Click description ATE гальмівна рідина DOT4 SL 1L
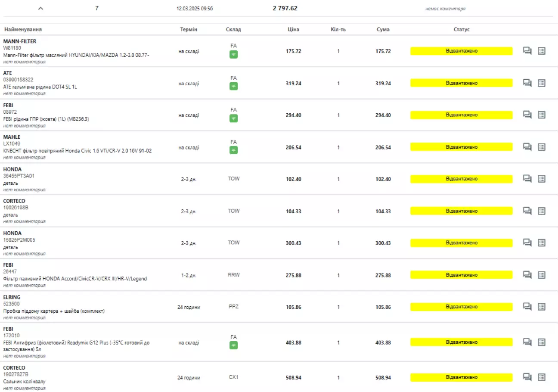 pos(40,87)
